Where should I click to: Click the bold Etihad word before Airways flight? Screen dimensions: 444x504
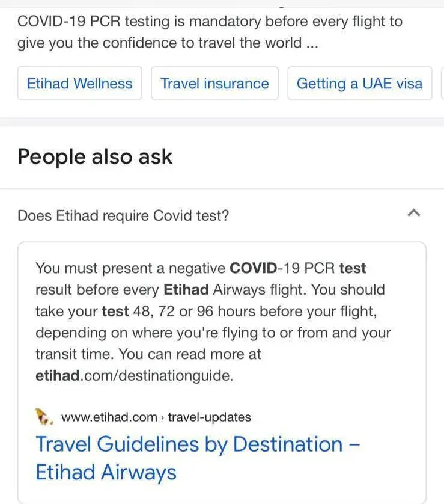186,289
